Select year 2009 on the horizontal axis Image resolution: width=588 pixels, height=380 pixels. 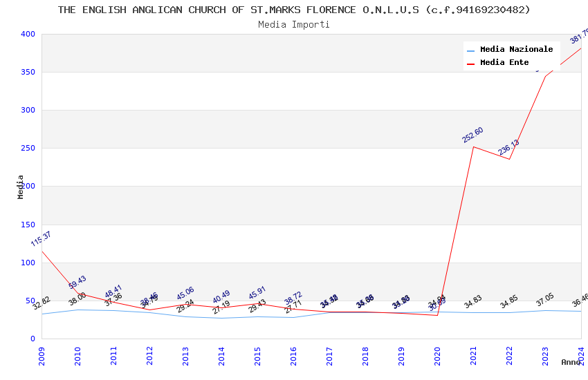[x=42, y=356]
